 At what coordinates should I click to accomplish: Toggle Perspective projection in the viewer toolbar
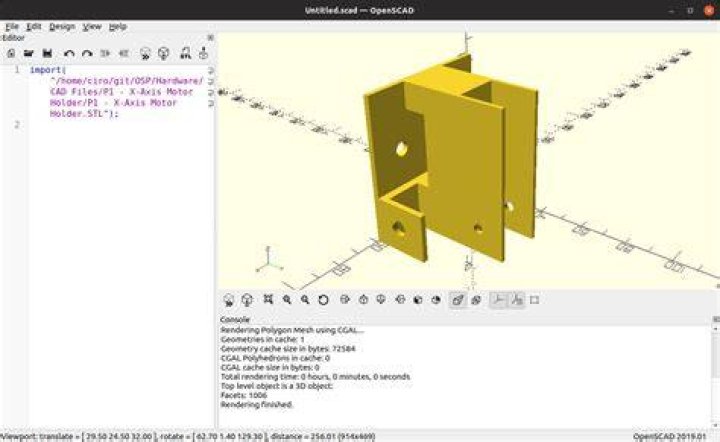(x=458, y=300)
